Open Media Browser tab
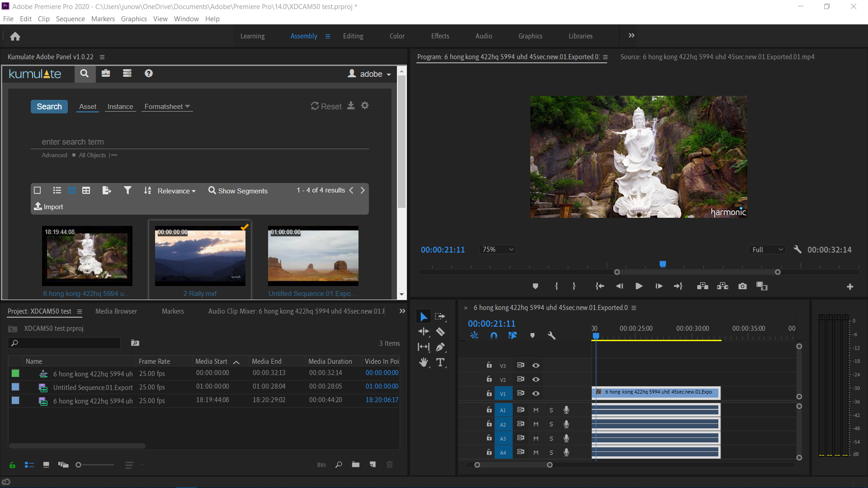The width and height of the screenshot is (868, 488). [x=116, y=311]
